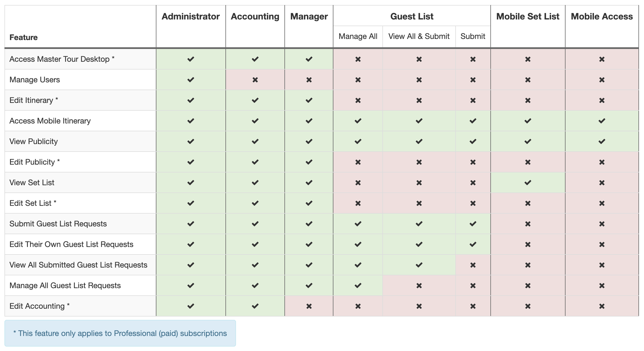The height and width of the screenshot is (351, 644).
Task: Click the Administrator column header
Action: point(191,16)
